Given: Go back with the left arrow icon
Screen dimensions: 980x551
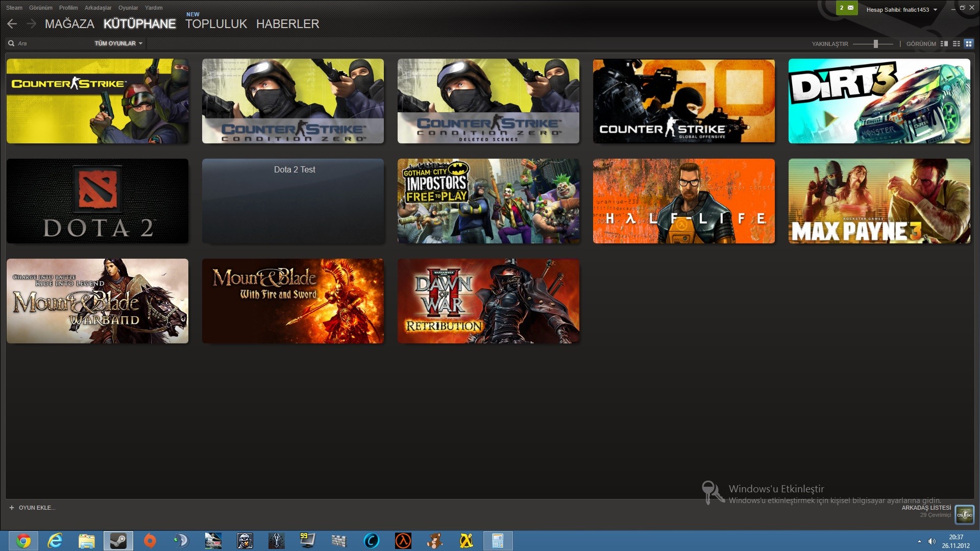Looking at the screenshot, I should pos(12,23).
